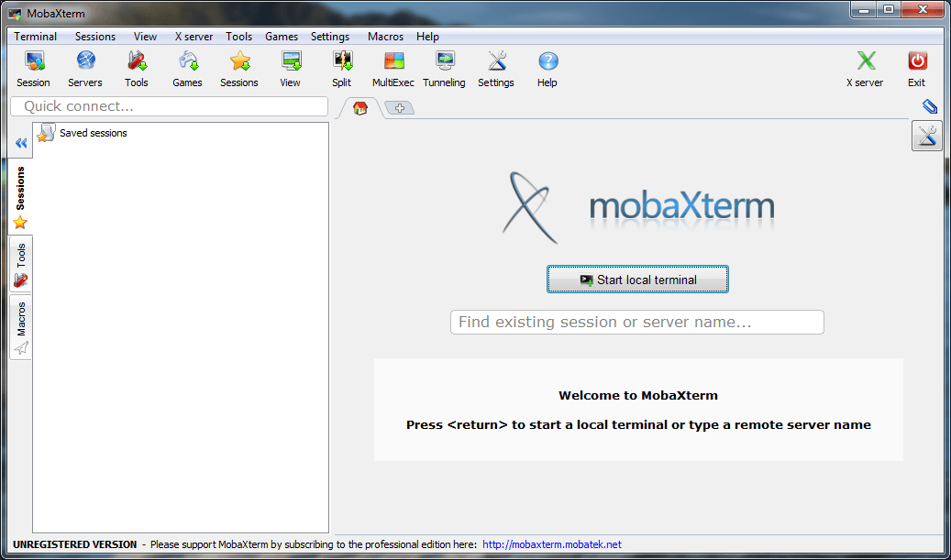Close the MobaXterm window

(923, 9)
